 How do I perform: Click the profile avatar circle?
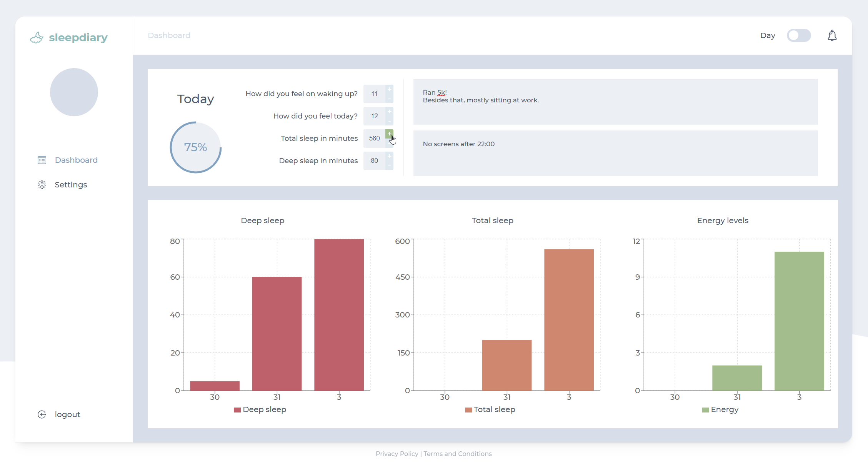[x=74, y=92]
